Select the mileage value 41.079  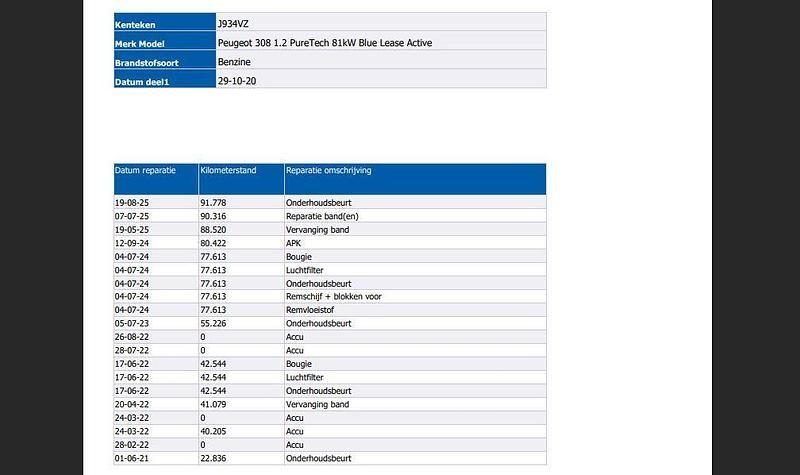click(213, 405)
